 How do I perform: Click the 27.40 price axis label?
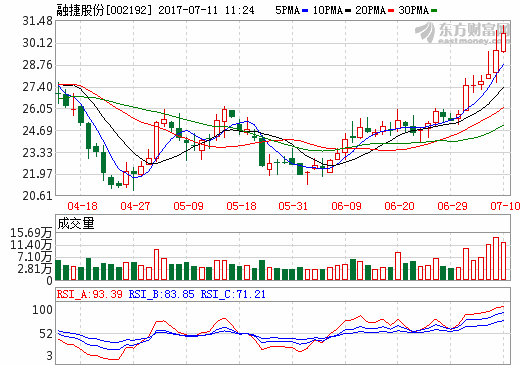tap(38, 87)
